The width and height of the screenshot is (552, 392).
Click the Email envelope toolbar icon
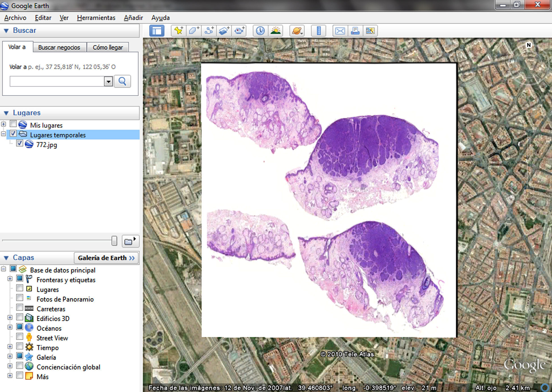(340, 31)
